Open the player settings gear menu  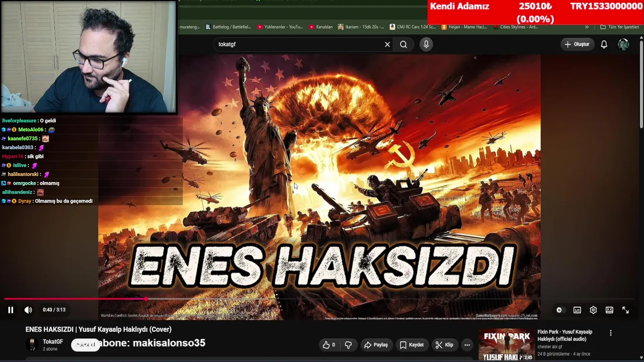tap(593, 310)
